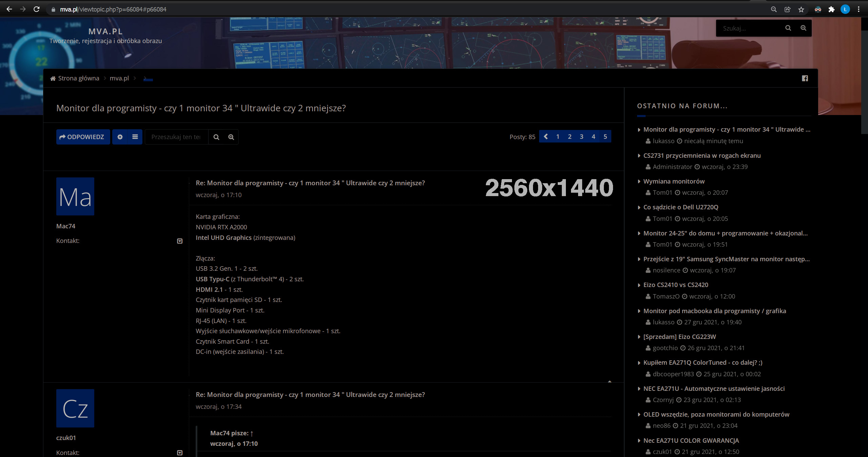Image resolution: width=868 pixels, height=457 pixels.
Task: Go to page 3 of topic
Action: [581, 136]
